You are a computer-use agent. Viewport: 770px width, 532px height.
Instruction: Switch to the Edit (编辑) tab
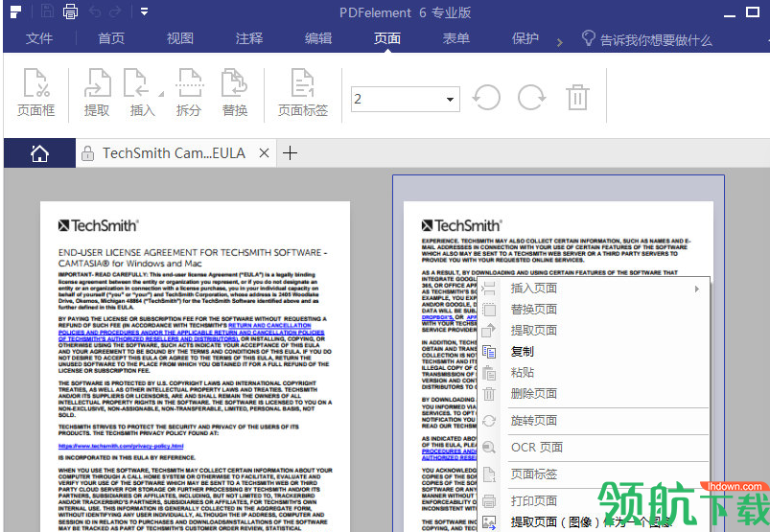pyautogui.click(x=318, y=38)
